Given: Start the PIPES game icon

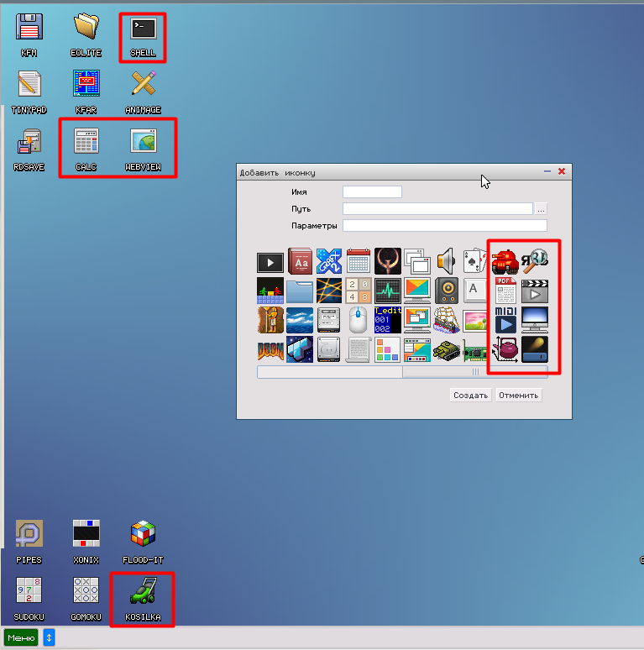Looking at the screenshot, I should [x=29, y=542].
